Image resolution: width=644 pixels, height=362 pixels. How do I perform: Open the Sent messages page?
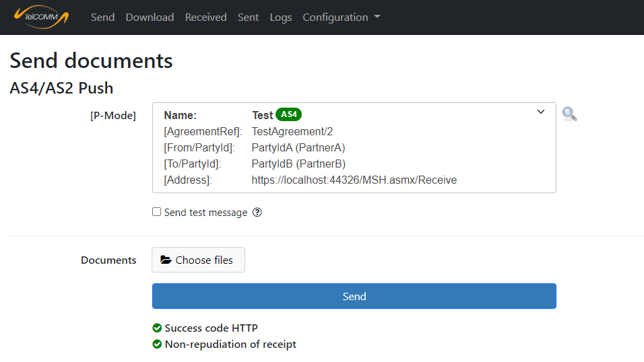click(248, 17)
